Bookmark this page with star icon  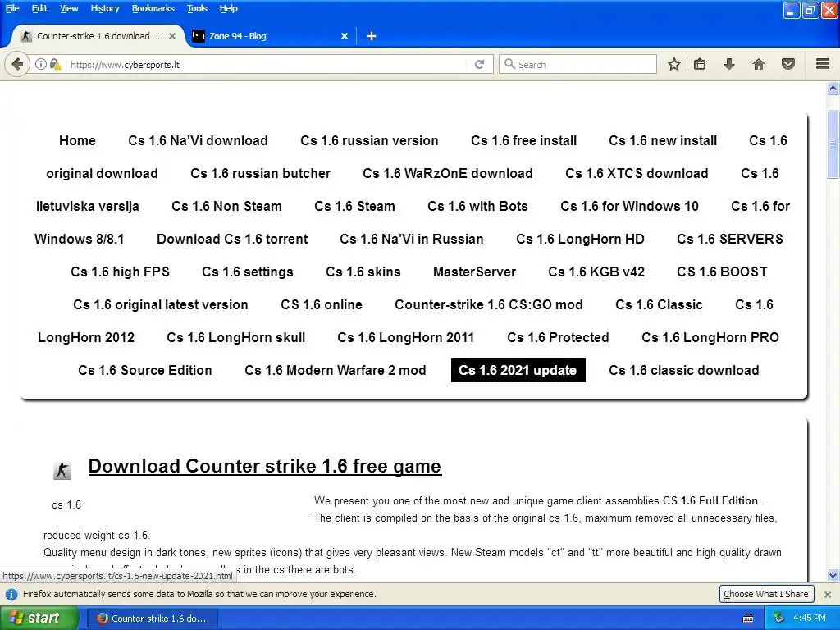tap(674, 64)
